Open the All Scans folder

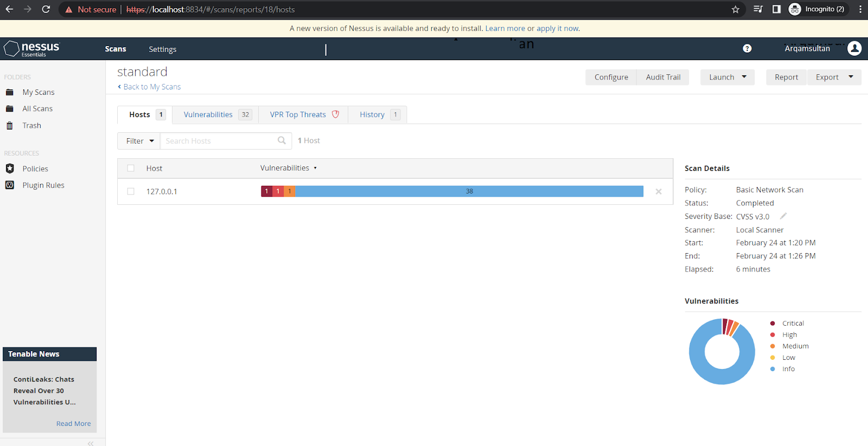click(37, 109)
